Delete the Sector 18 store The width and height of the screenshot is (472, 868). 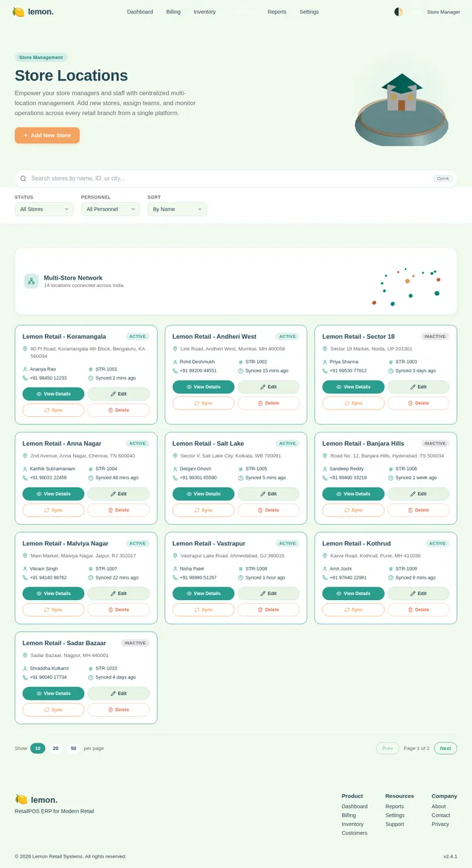[418, 403]
